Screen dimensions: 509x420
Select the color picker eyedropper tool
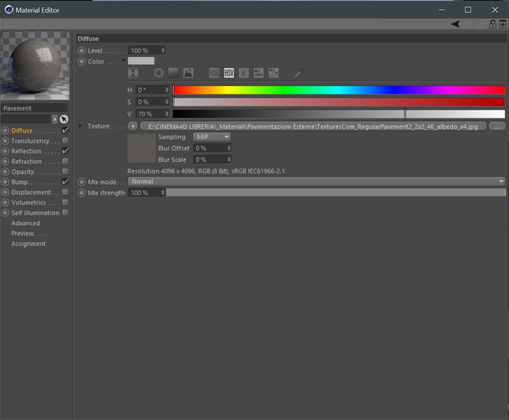coord(299,73)
